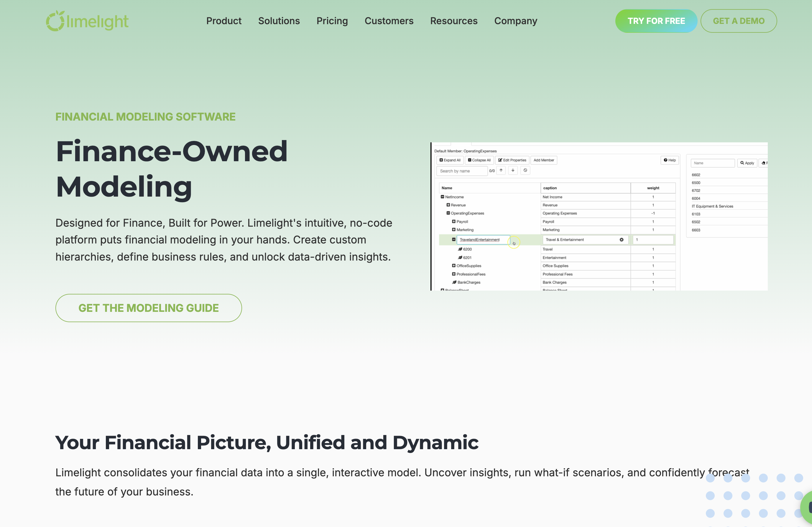Viewport: 812px width, 527px height.
Task: Click the Net Income caption cell
Action: (586, 197)
